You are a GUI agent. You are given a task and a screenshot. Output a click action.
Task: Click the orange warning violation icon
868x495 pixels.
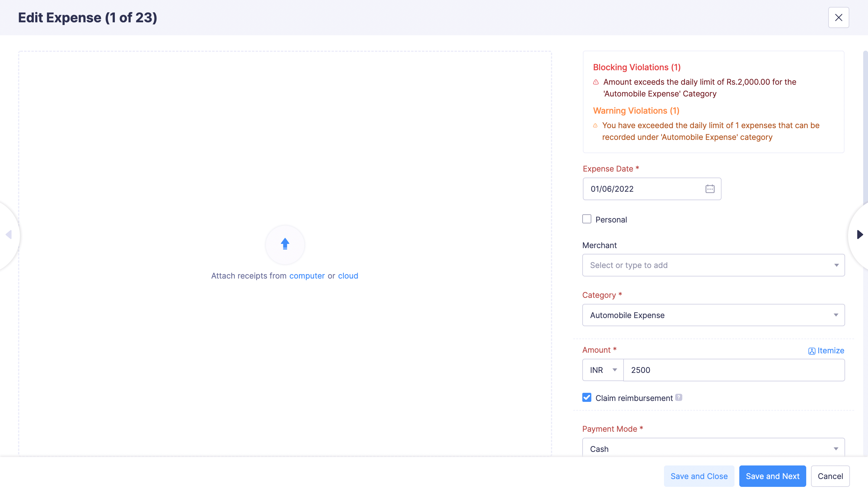point(595,125)
